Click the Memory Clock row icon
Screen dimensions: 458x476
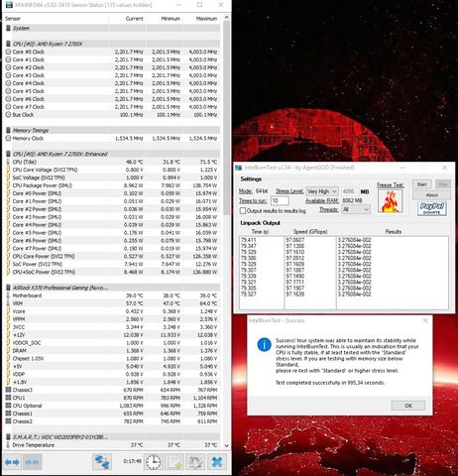point(9,139)
